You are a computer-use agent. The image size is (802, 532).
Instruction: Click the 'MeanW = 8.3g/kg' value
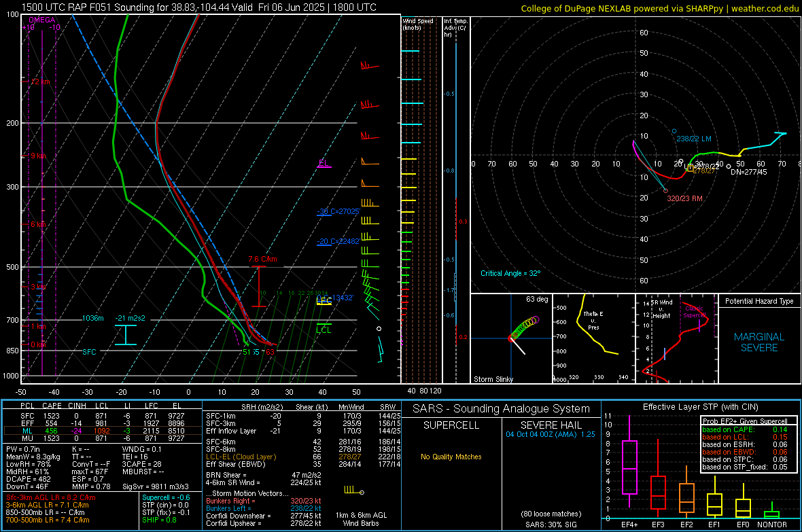pyautogui.click(x=33, y=457)
